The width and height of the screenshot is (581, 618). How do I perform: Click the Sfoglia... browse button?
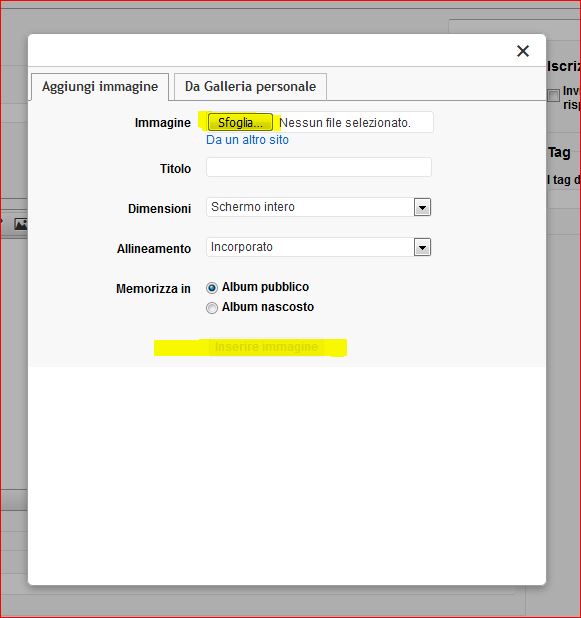[240, 123]
